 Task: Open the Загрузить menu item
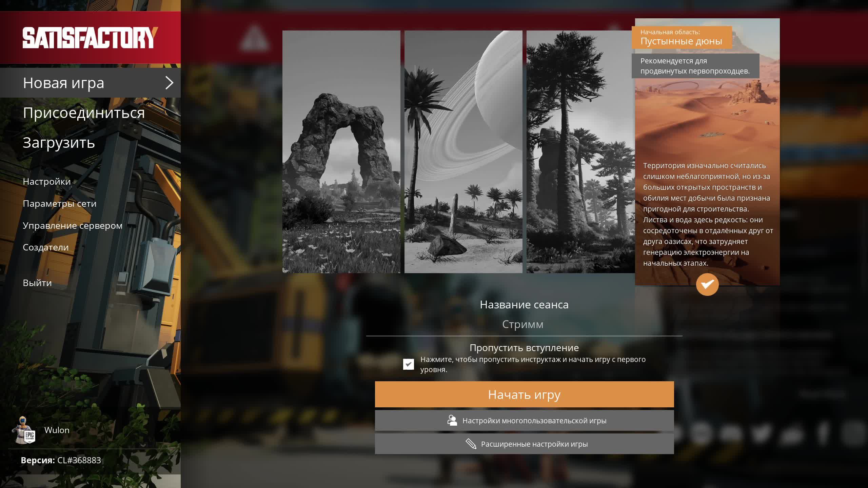click(59, 143)
